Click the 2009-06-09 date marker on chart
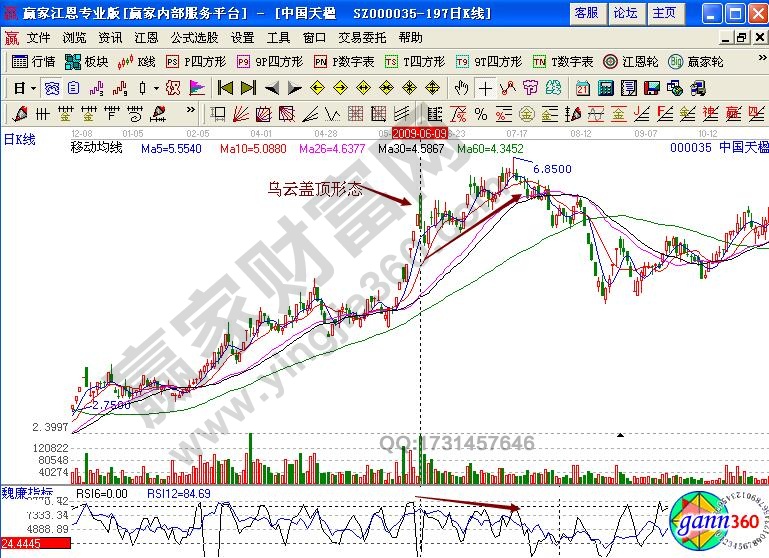Image resolution: width=769 pixels, height=558 pixels. pos(419,132)
